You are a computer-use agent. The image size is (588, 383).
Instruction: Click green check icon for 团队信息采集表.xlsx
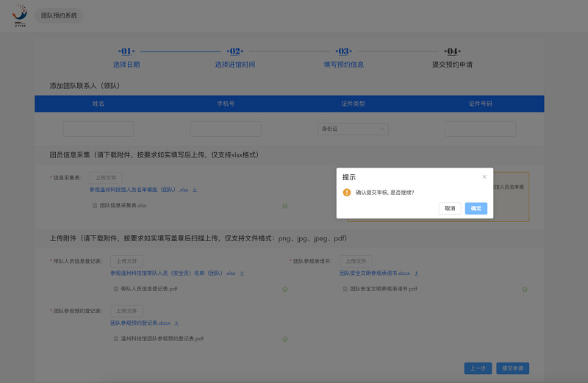284,206
